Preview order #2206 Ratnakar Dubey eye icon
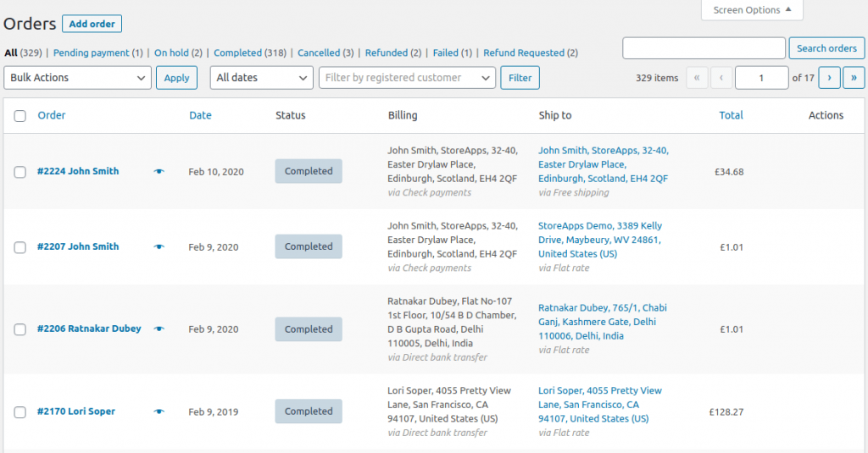The image size is (868, 453). (159, 329)
